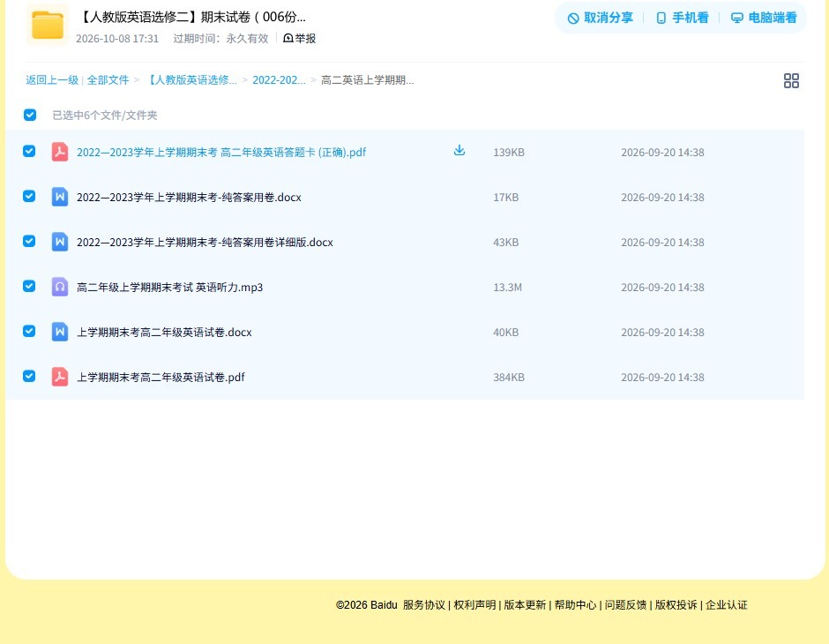Viewport: 829px width, 644px height.
Task: Click Word icon of 纯答案用卷.docx
Action: tap(60, 197)
